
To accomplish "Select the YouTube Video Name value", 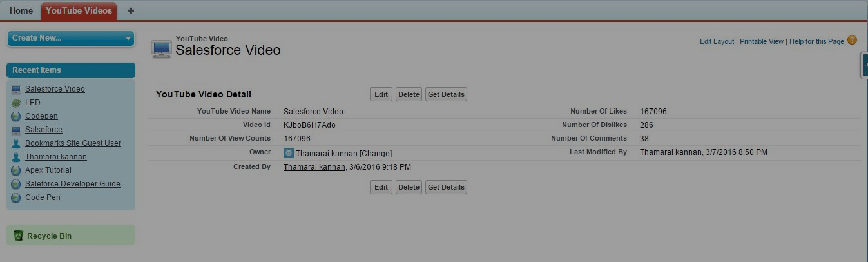I will pos(313,112).
